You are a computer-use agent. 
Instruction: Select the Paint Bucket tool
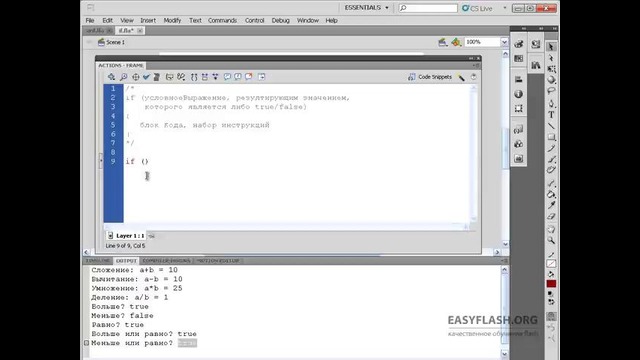(551, 194)
